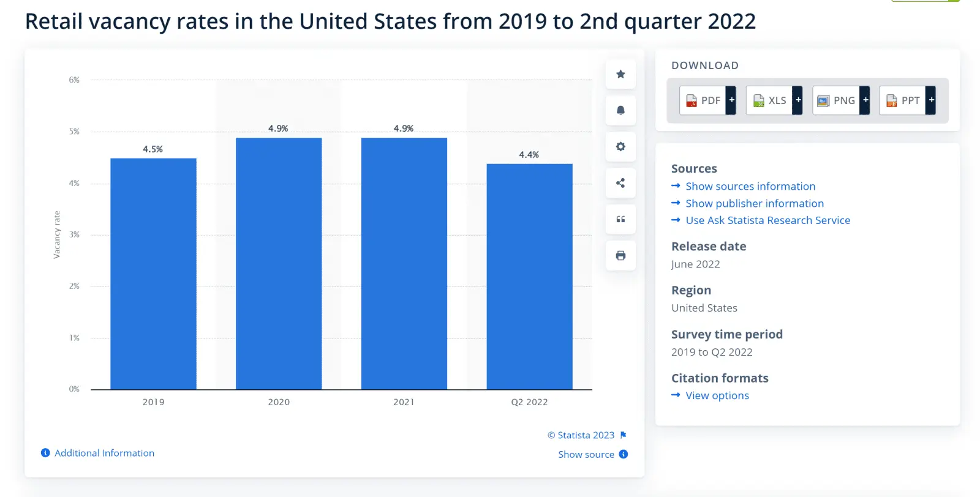Open chart settings gear icon
Image resolution: width=980 pixels, height=497 pixels.
[620, 147]
